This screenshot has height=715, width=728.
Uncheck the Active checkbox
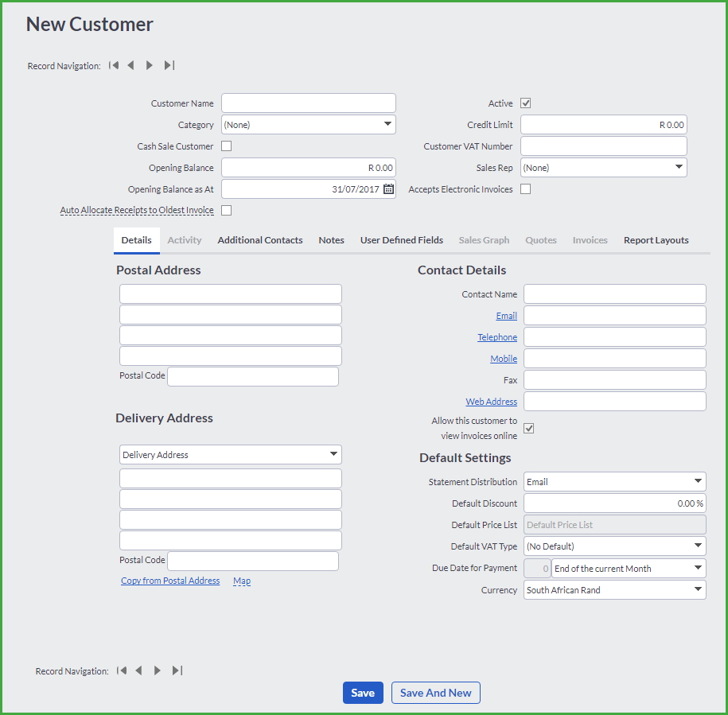tap(526, 103)
